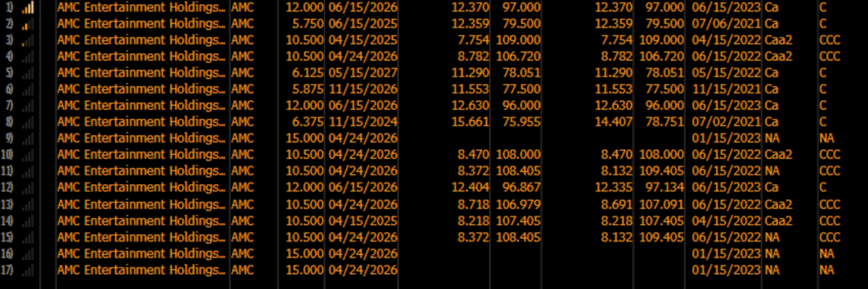The image size is (868, 289).
Task: Select the Caa2 rating in row 14
Action: [778, 221]
